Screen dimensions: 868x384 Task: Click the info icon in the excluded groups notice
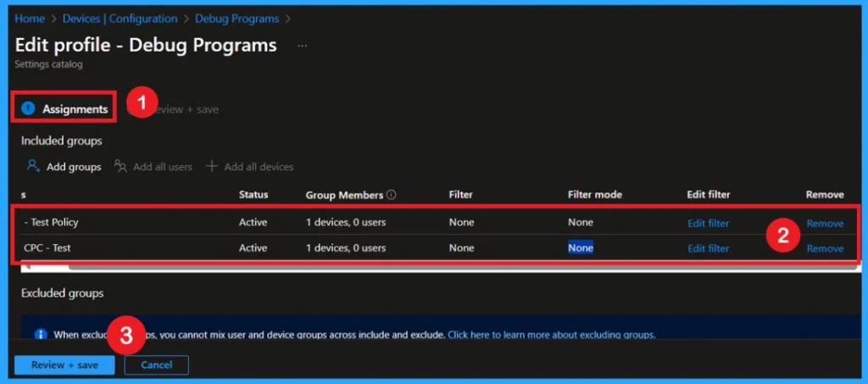point(41,335)
